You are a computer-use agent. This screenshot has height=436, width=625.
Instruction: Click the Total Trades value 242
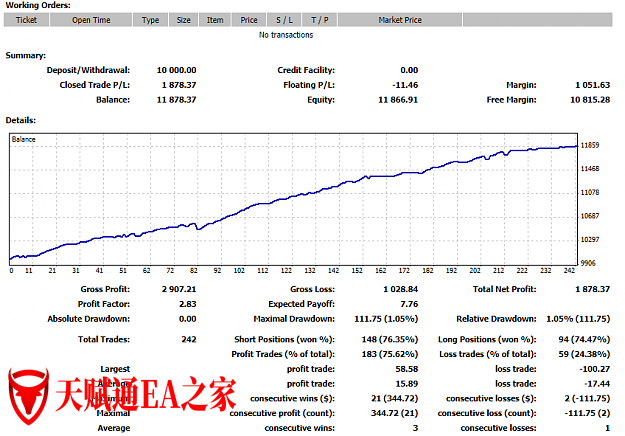pos(188,339)
